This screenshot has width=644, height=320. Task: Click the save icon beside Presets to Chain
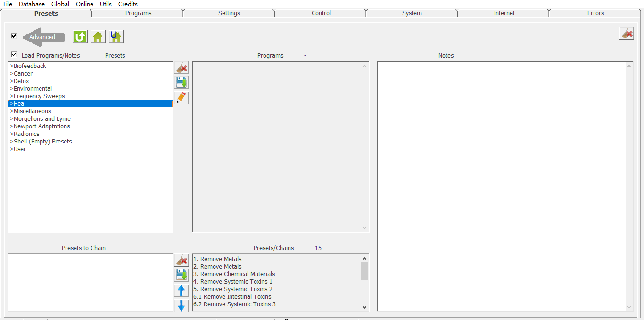point(182,275)
